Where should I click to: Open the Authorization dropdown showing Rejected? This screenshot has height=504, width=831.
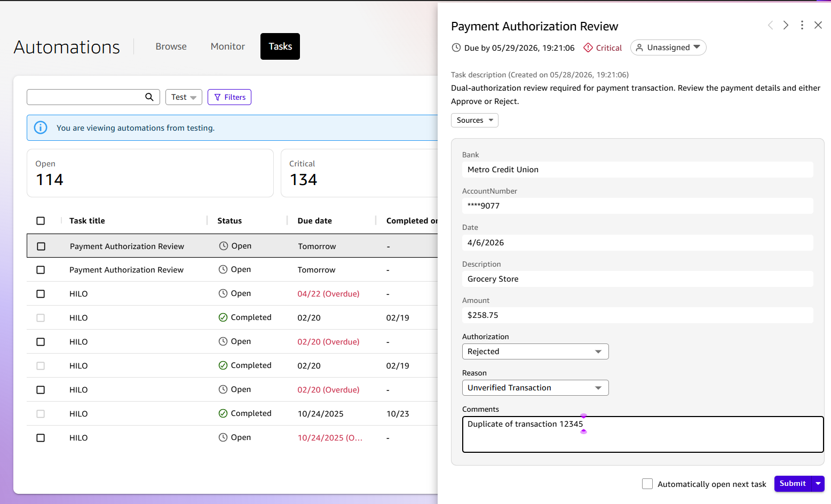(x=535, y=351)
